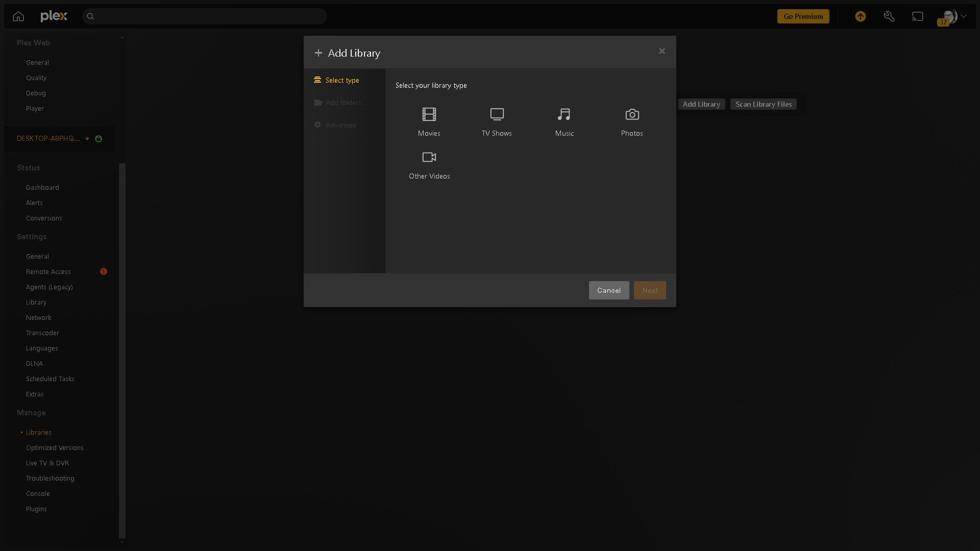Screen dimensions: 980x551
Task: Open Extras settings
Action: [x=35, y=394]
